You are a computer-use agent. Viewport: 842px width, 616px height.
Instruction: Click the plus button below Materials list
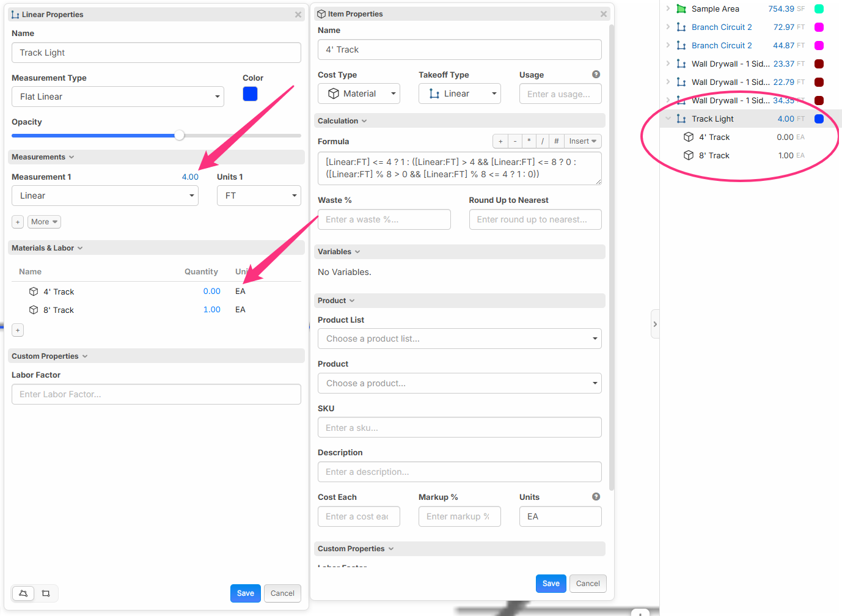tap(18, 330)
